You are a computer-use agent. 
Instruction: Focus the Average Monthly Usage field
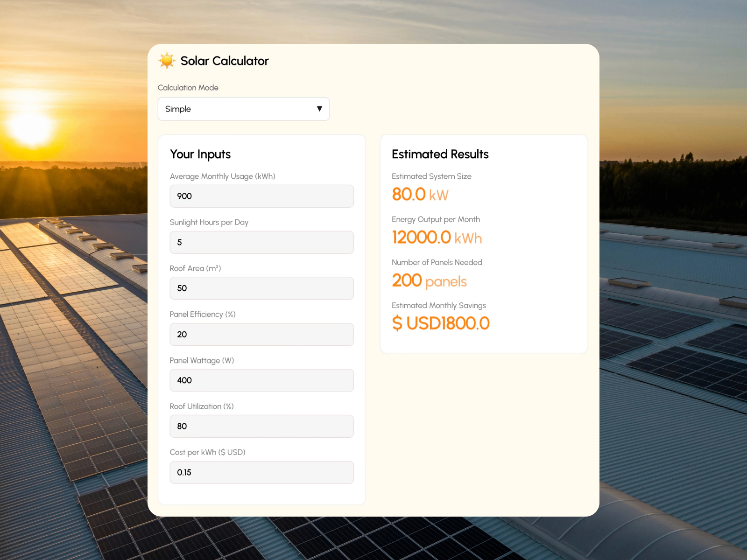[x=261, y=196]
